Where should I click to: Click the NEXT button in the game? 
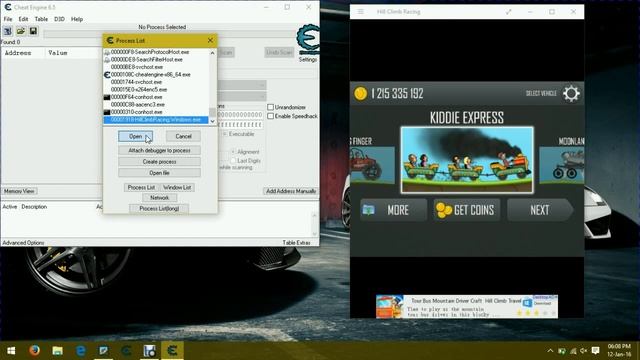pyautogui.click(x=540, y=210)
